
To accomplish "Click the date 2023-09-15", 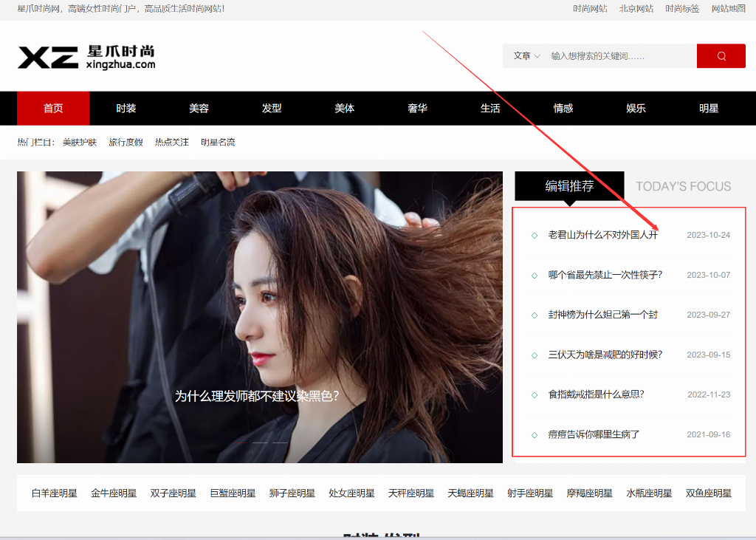I will coord(708,355).
